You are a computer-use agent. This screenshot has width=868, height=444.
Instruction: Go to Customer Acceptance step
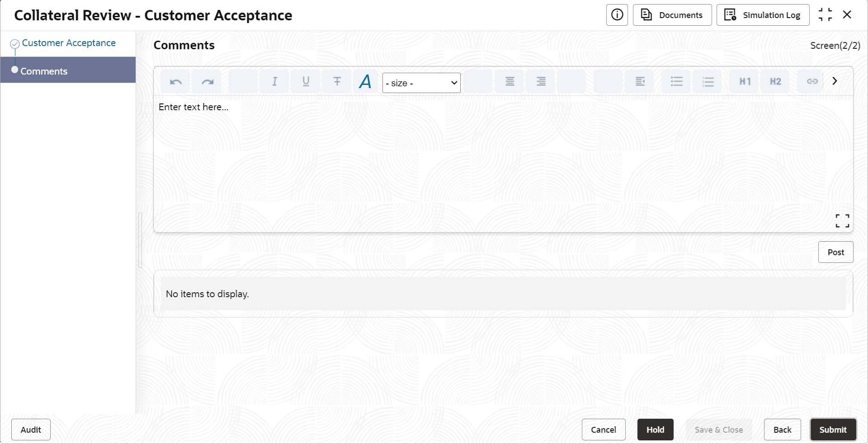69,43
